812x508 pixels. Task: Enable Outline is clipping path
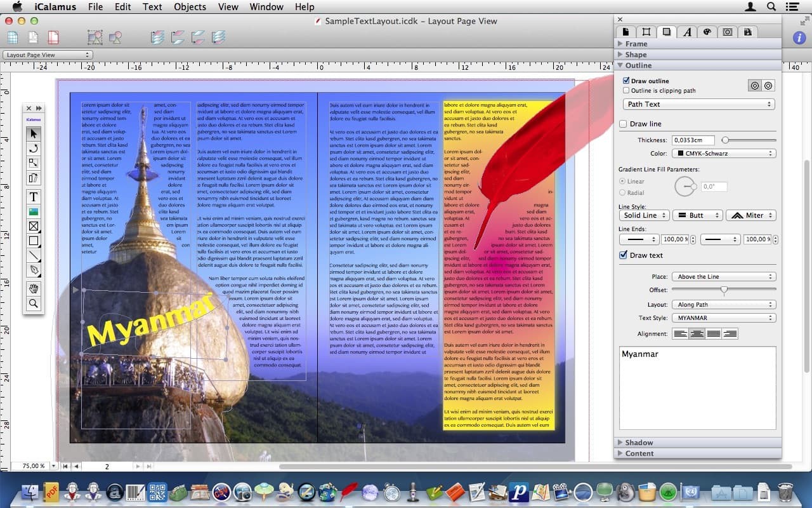pyautogui.click(x=626, y=90)
